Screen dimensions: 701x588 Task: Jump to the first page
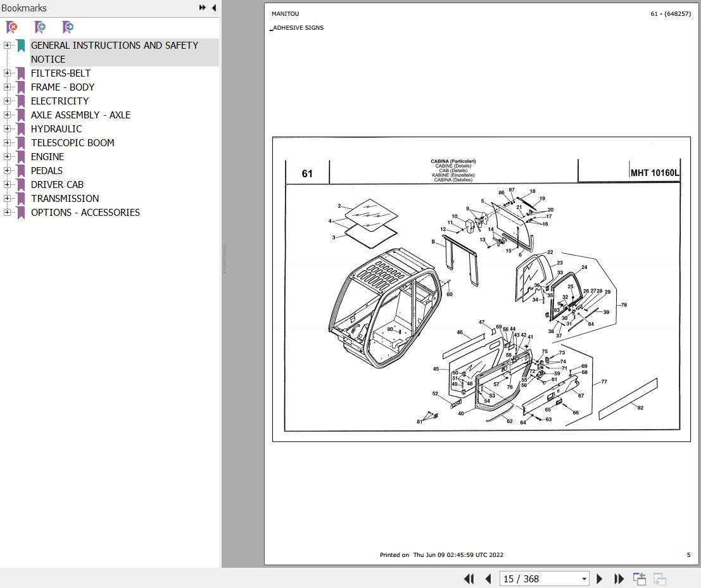coord(469,579)
